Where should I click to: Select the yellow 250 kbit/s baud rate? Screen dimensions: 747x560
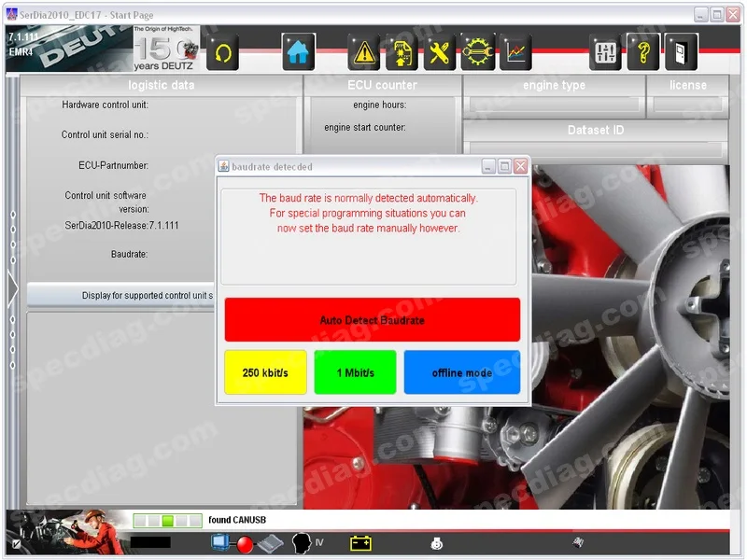265,372
